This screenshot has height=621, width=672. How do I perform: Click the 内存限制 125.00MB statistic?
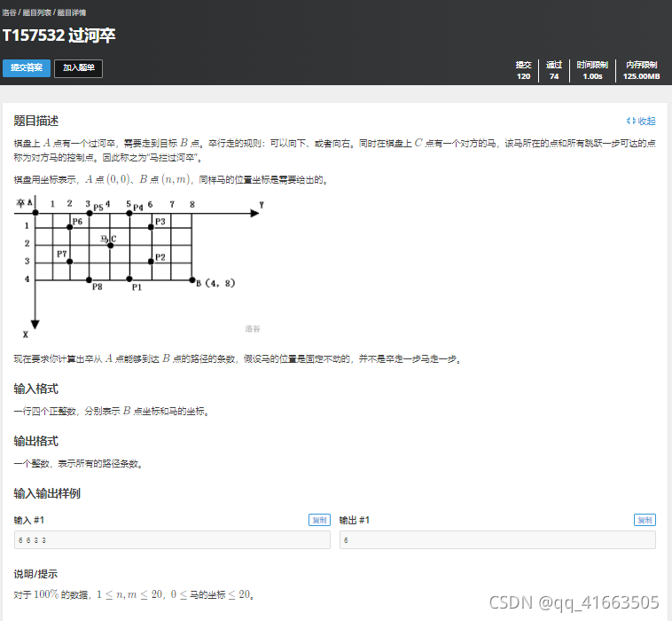point(641,70)
